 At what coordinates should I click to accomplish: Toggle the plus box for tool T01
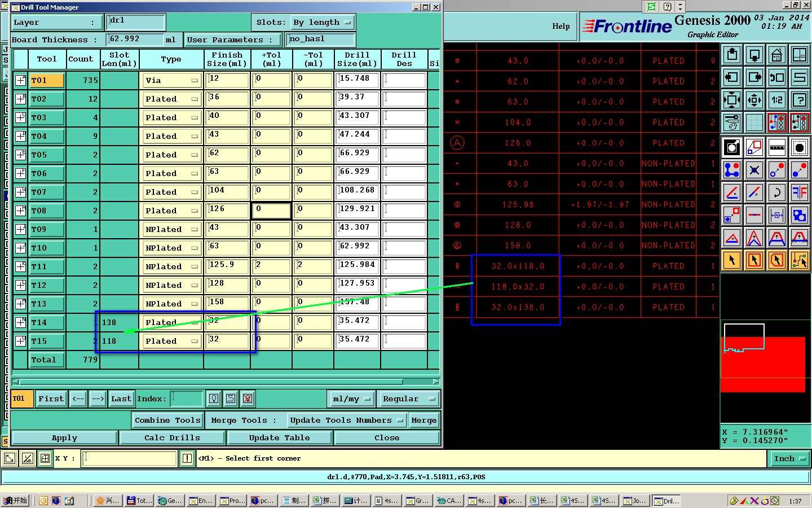coord(20,80)
